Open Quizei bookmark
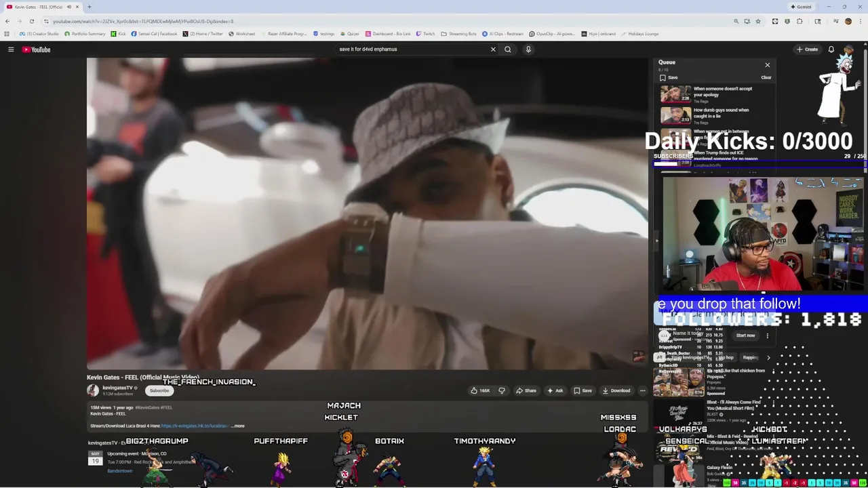 (x=350, y=34)
